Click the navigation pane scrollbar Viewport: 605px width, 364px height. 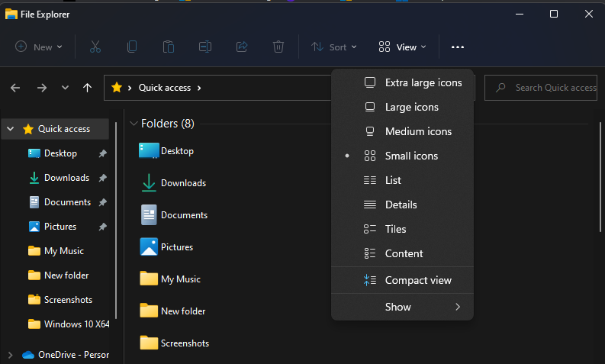point(116,221)
